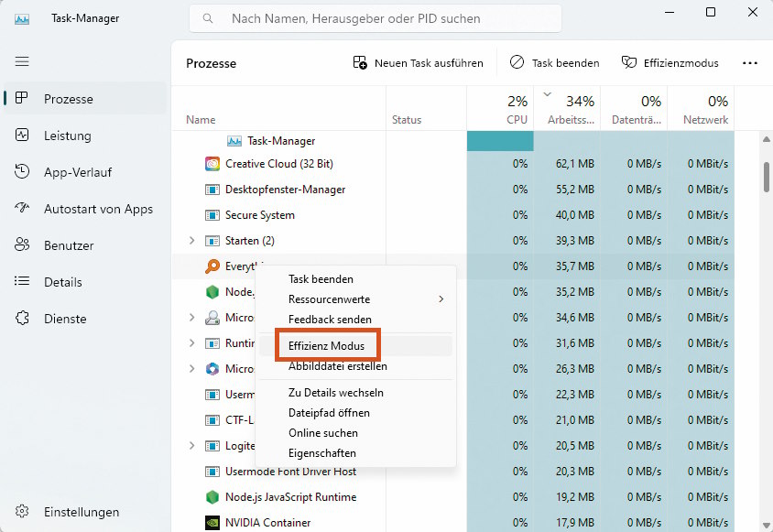Select the Secure System process name

point(260,215)
